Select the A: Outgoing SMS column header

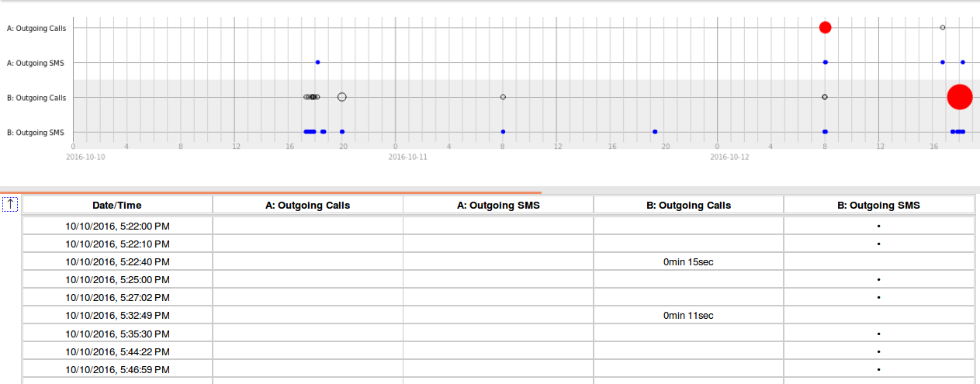[498, 205]
